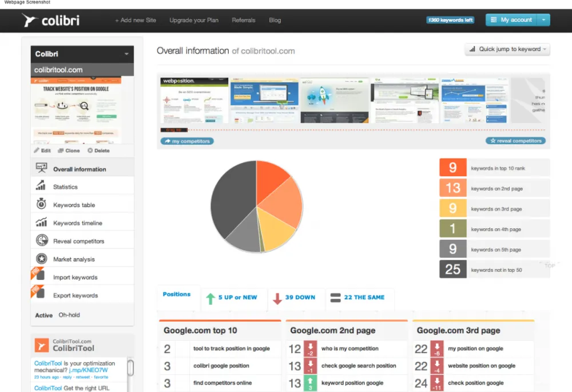Switch site to On-hold status
This screenshot has width=572, height=392.
point(69,315)
